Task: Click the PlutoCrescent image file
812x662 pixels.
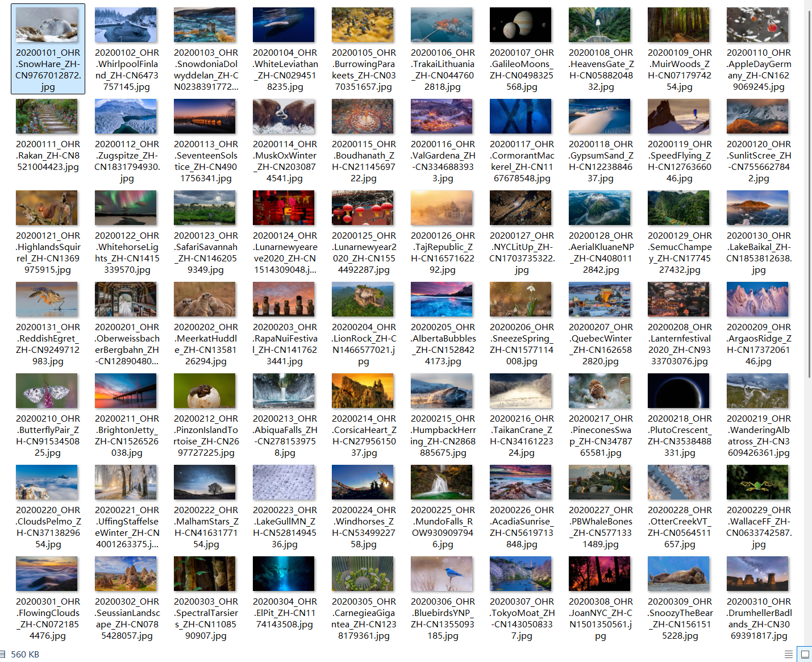Action: 679,392
